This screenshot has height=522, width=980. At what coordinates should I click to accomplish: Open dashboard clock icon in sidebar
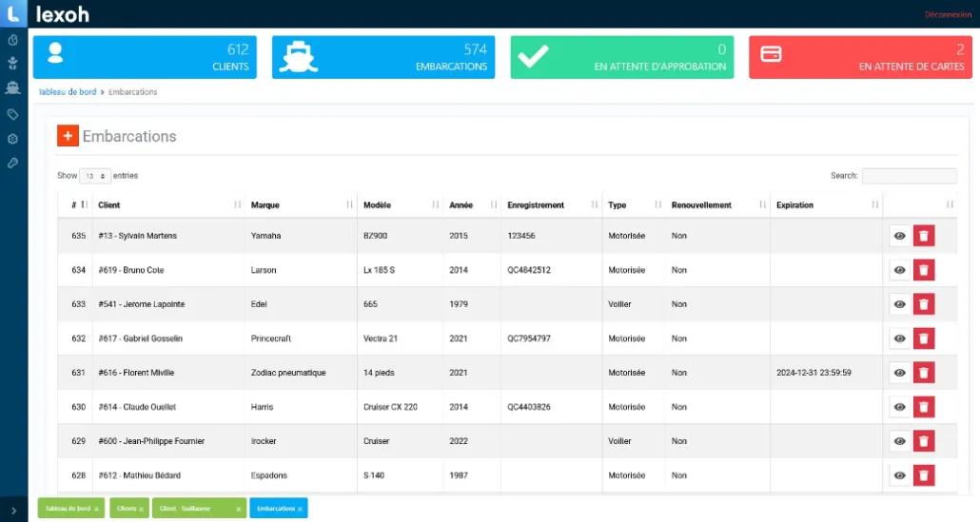(12, 40)
